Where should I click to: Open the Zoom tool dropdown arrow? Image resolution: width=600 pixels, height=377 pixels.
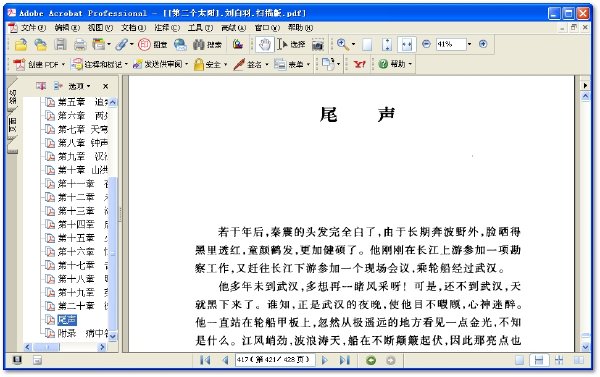(x=353, y=44)
